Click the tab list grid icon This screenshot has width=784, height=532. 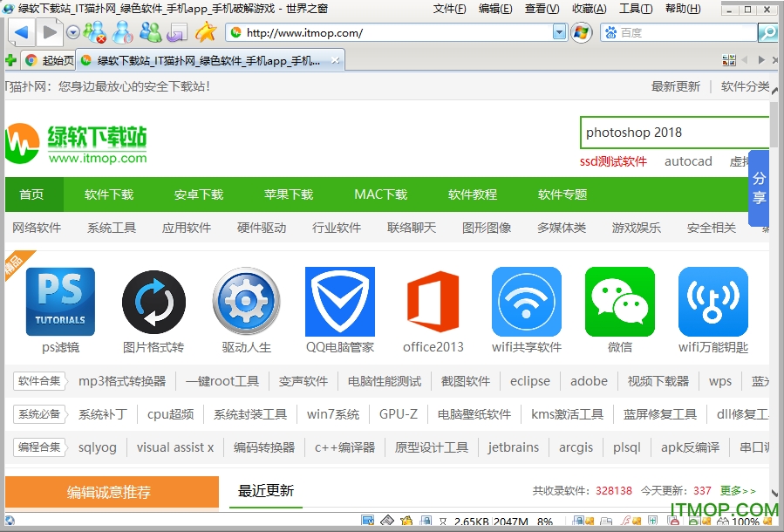click(x=729, y=60)
